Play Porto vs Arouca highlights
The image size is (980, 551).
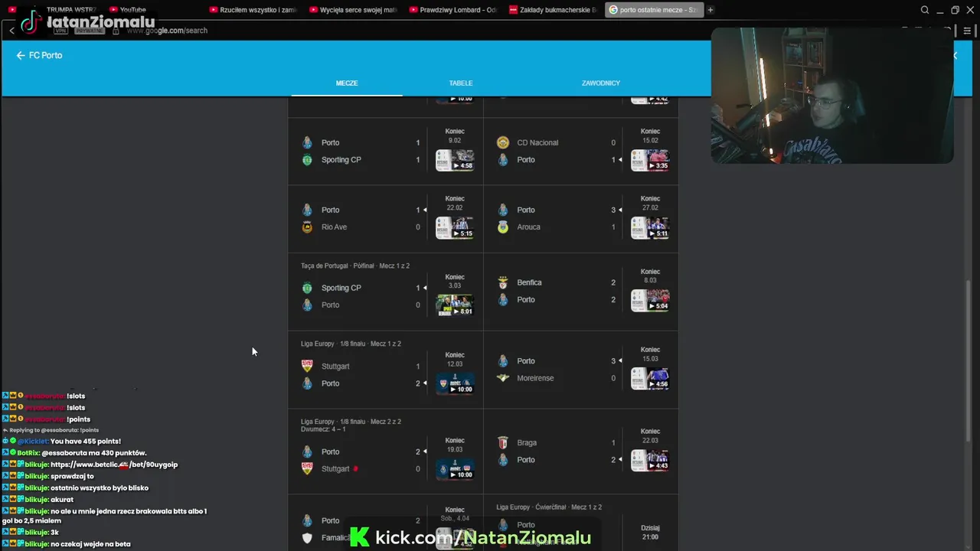tap(650, 228)
